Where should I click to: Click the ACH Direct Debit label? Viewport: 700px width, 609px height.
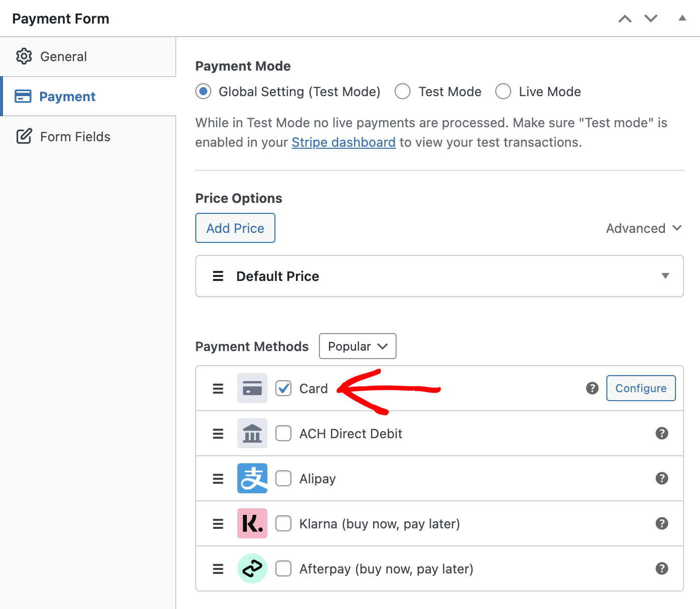pyautogui.click(x=351, y=434)
